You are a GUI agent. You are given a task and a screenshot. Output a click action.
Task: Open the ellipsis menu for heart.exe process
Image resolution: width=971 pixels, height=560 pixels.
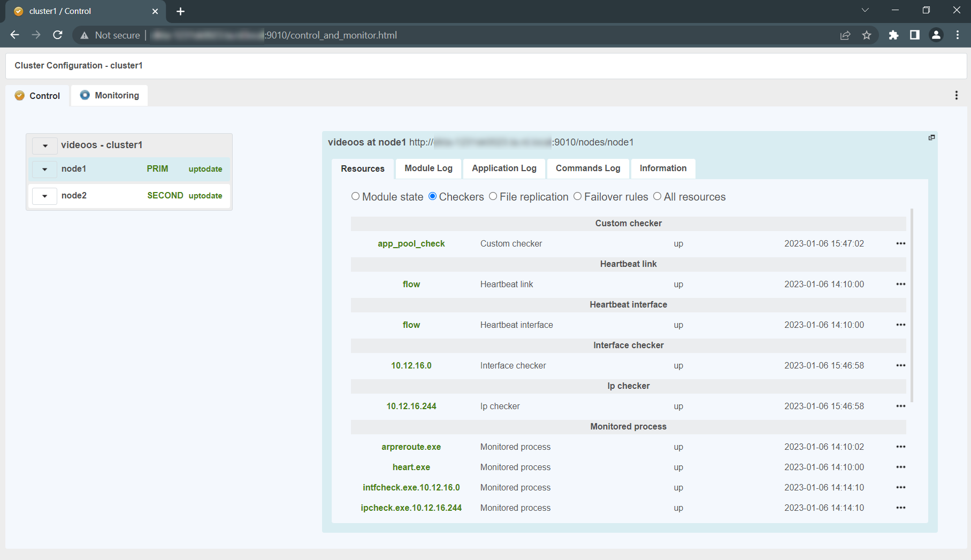pos(900,467)
